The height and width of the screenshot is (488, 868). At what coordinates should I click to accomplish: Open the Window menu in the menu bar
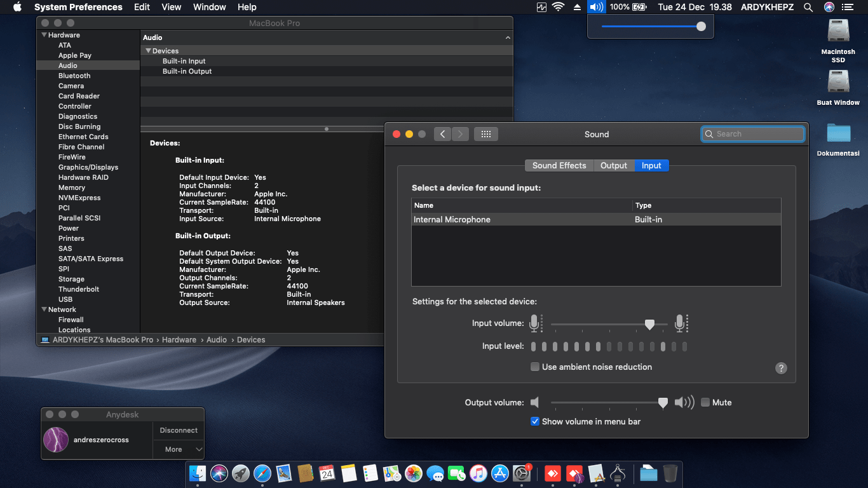tap(209, 7)
